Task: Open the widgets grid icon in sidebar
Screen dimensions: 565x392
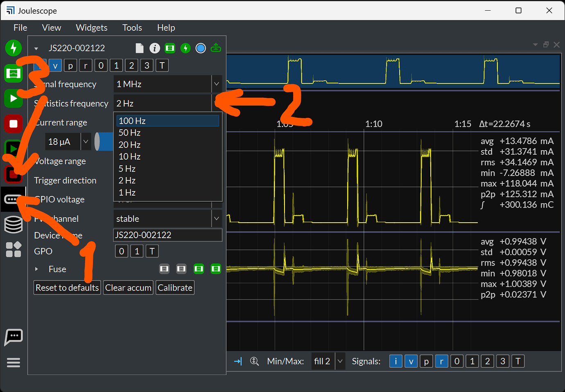Action: click(x=14, y=249)
